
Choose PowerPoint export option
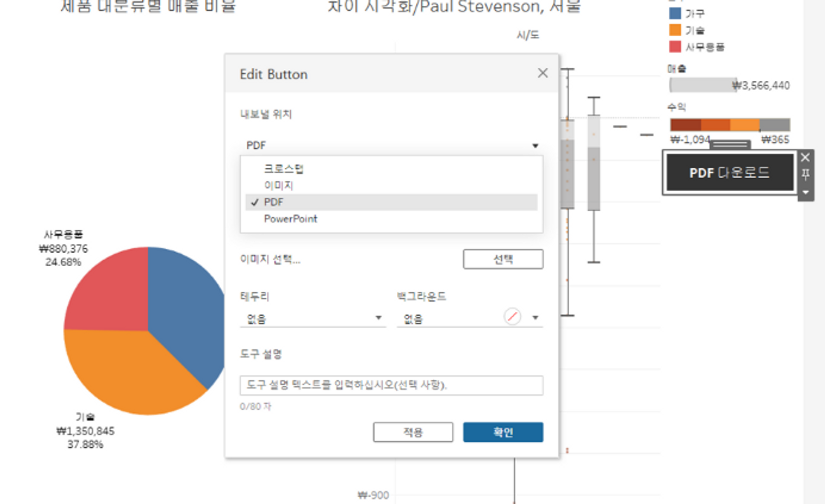click(290, 219)
